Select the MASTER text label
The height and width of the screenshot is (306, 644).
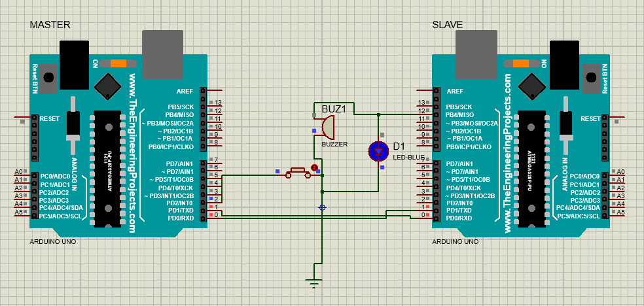[50, 25]
